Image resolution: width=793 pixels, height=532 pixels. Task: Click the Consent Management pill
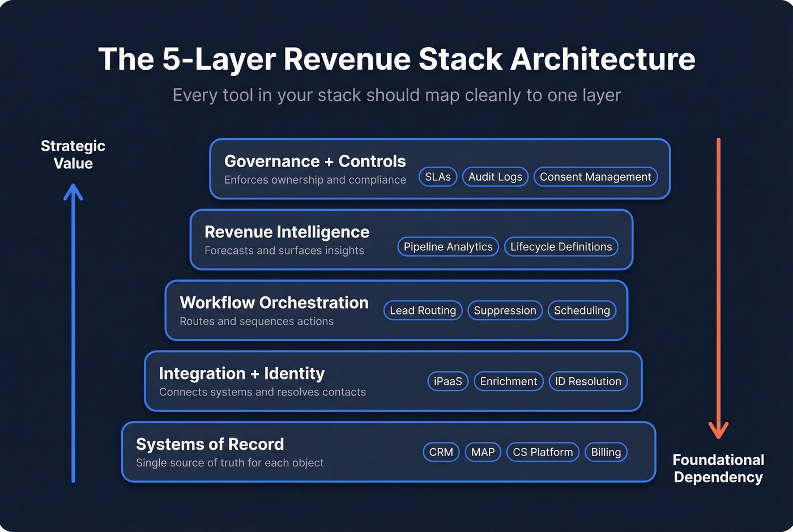tap(595, 177)
